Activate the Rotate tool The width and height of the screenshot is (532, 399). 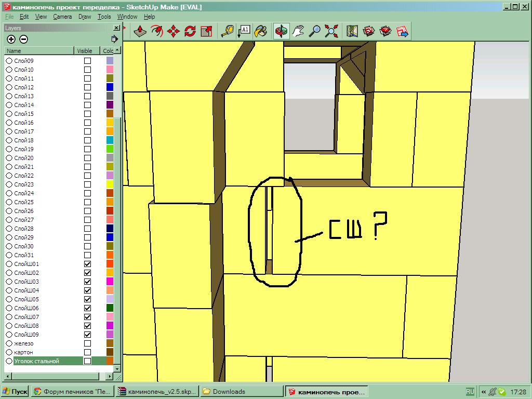pyautogui.click(x=190, y=31)
